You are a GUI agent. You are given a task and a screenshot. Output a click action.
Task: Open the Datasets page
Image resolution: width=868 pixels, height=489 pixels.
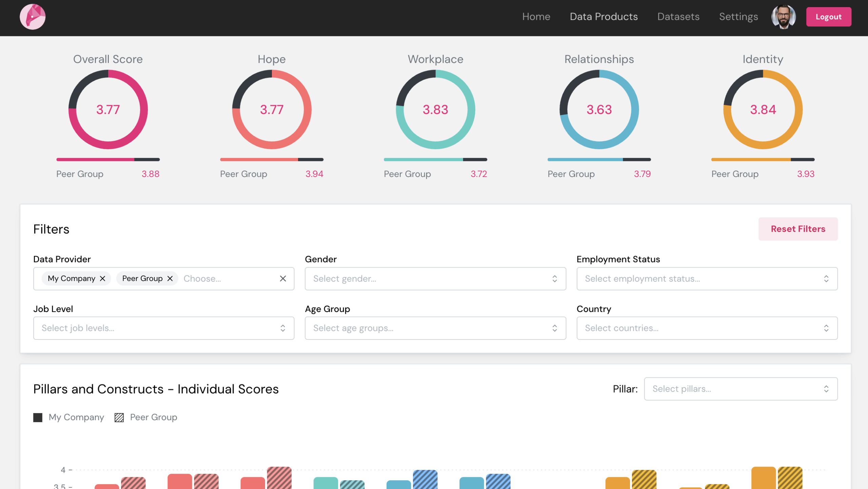678,17
